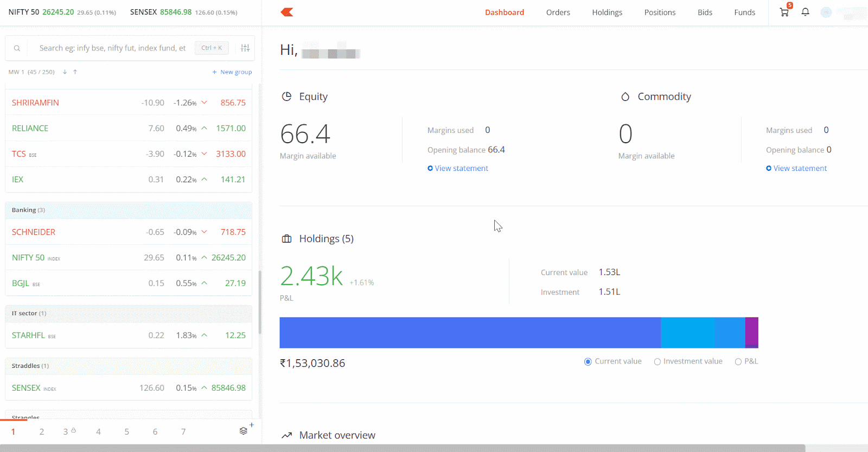Viewport: 868px width, 452px height.
Task: Click View statement under Equity
Action: coord(461,168)
